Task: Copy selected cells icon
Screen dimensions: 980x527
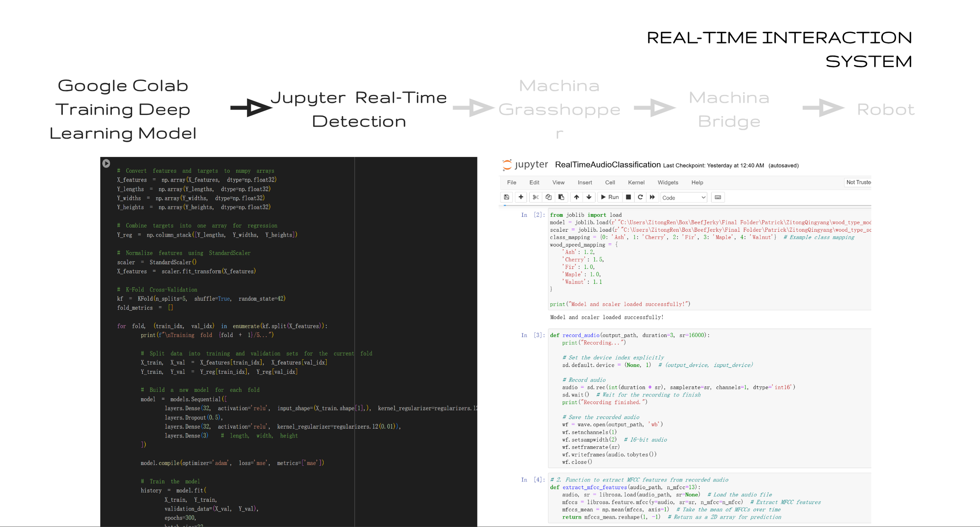Action: tap(548, 197)
